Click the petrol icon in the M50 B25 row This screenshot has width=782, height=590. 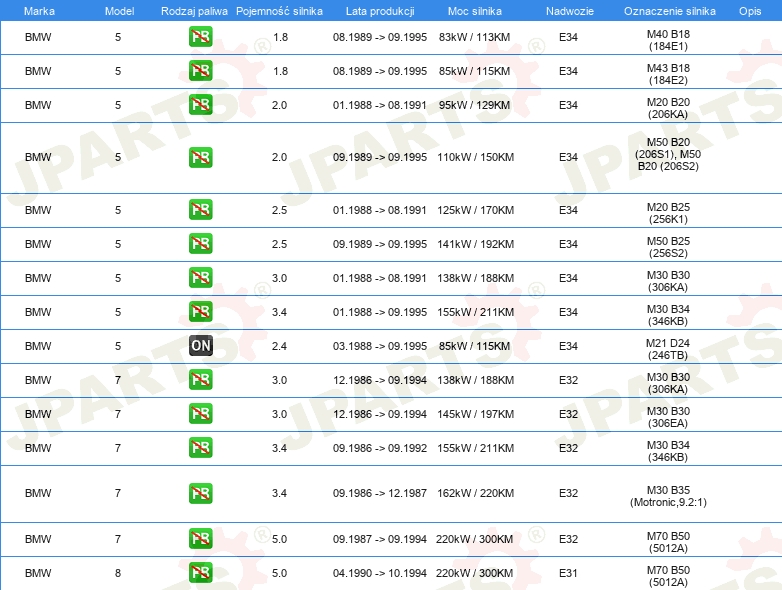pos(200,243)
